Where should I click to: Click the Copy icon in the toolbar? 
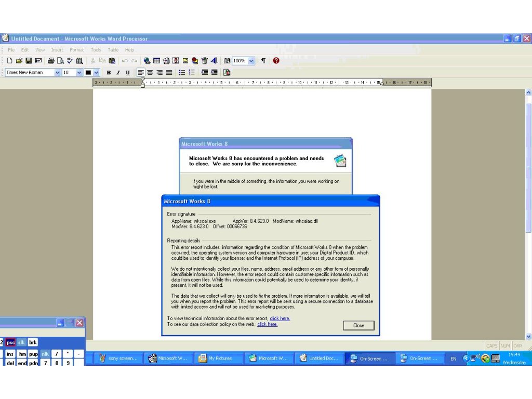[102, 61]
